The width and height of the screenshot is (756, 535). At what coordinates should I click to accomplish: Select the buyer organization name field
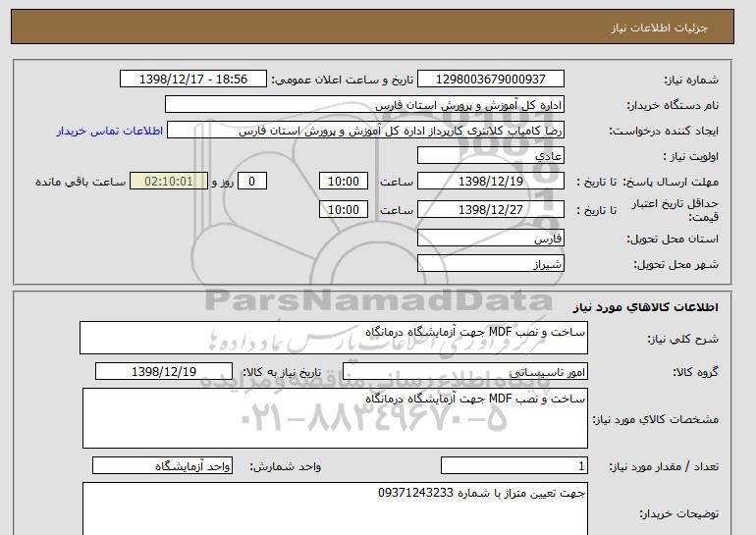pyautogui.click(x=364, y=105)
